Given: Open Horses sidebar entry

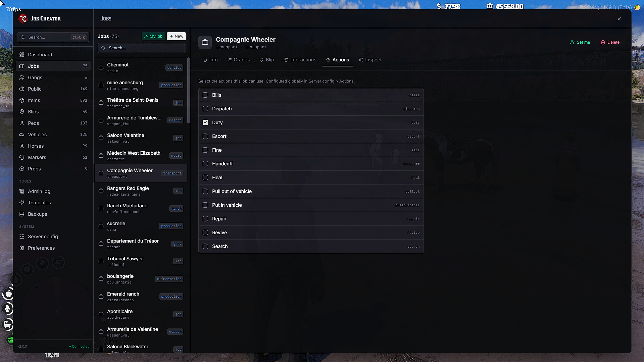Looking at the screenshot, I should click(53, 146).
